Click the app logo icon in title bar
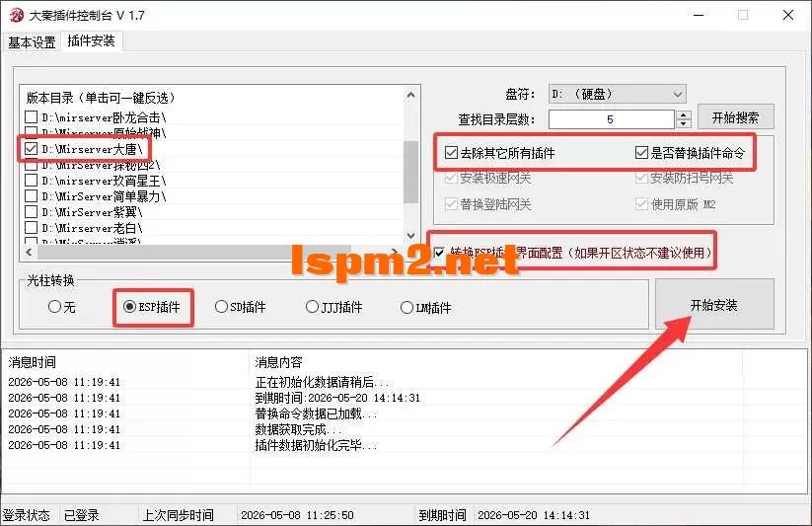The width and height of the screenshot is (812, 526). [x=16, y=15]
